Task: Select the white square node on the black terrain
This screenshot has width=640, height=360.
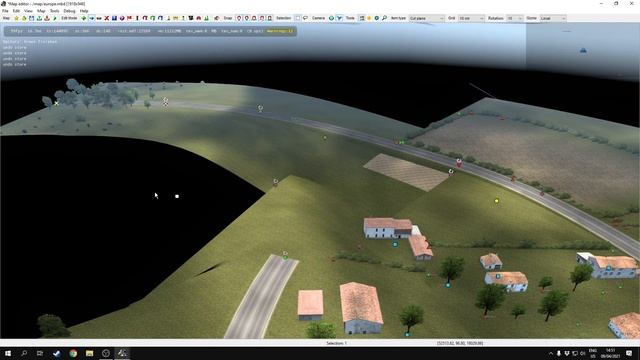Action: pos(177,196)
